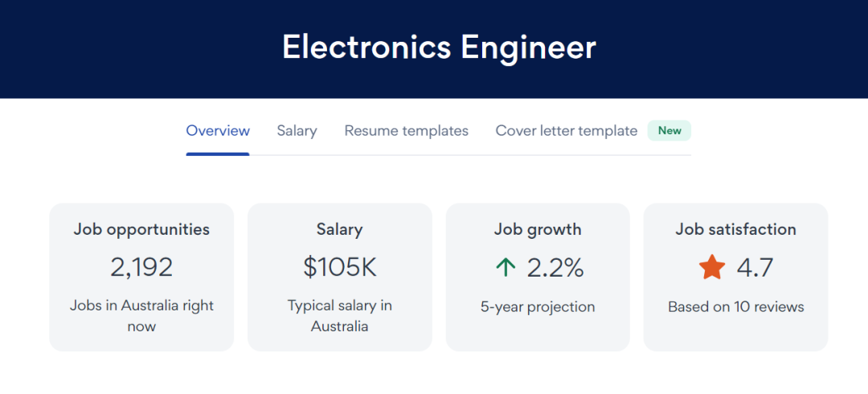The image size is (868, 394).
Task: Click the Based on 10 reviews text
Action: point(735,306)
